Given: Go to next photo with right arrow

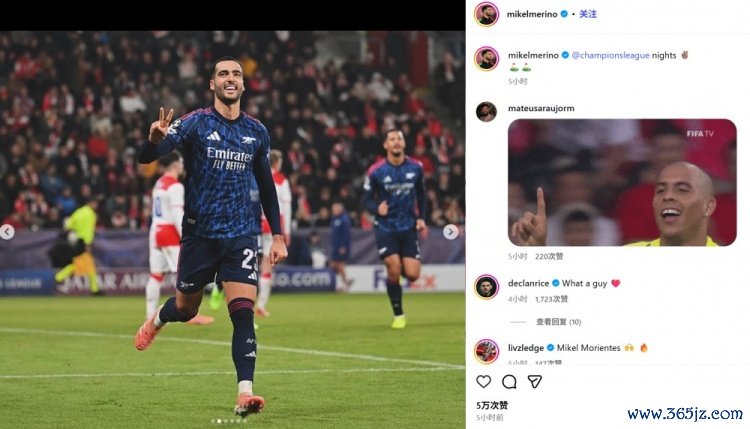Looking at the screenshot, I should pos(450,232).
